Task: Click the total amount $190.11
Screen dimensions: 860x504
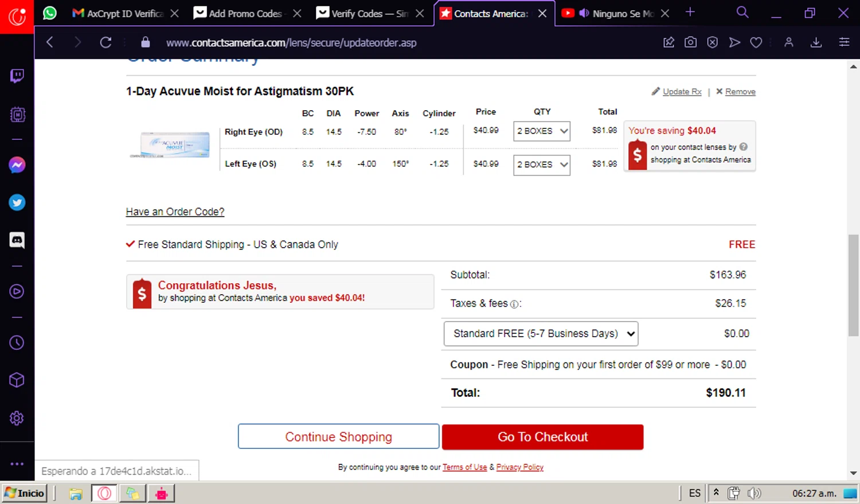Action: [x=726, y=393]
